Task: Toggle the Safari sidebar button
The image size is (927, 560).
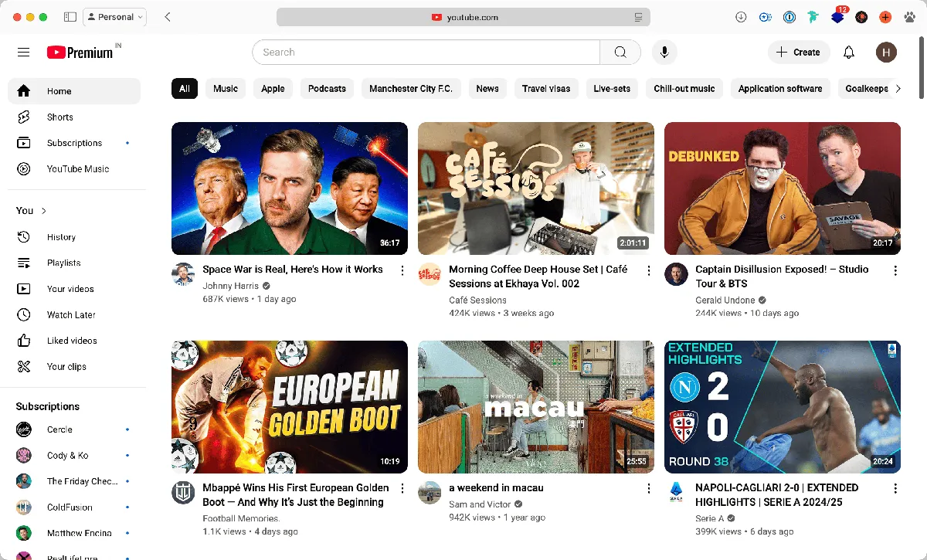Action: 70,17
